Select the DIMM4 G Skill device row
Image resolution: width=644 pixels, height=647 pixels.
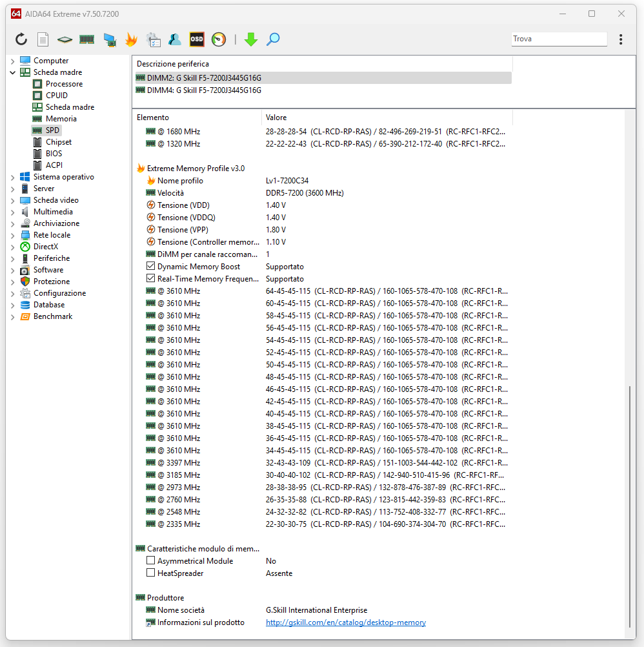(323, 90)
